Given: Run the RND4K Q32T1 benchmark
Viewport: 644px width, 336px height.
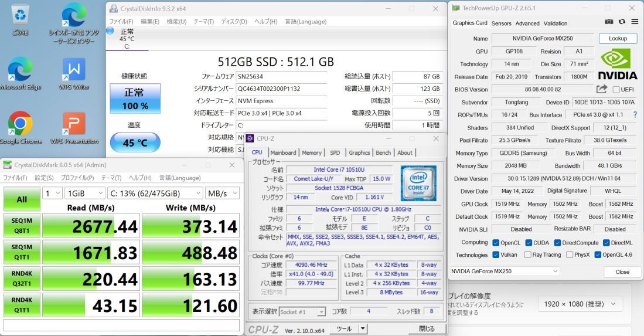Looking at the screenshot, I should click(x=22, y=279).
